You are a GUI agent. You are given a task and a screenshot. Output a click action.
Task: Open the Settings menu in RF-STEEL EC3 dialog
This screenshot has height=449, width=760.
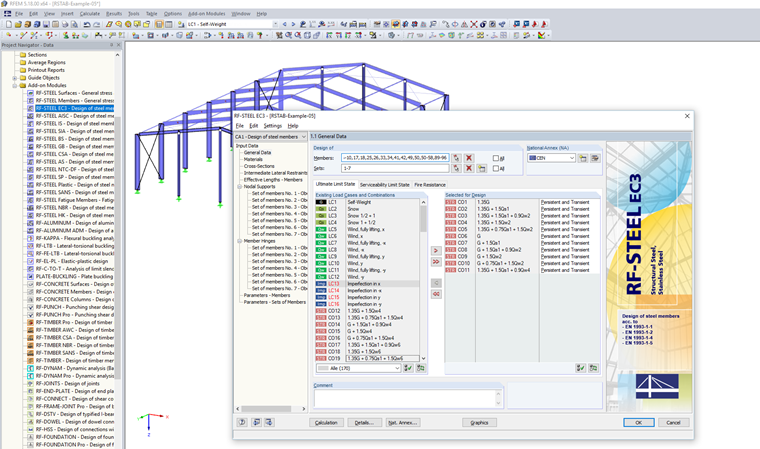coord(272,126)
